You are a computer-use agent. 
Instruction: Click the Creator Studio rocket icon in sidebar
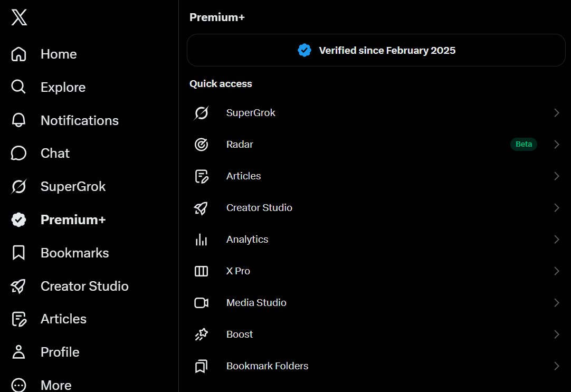18,286
